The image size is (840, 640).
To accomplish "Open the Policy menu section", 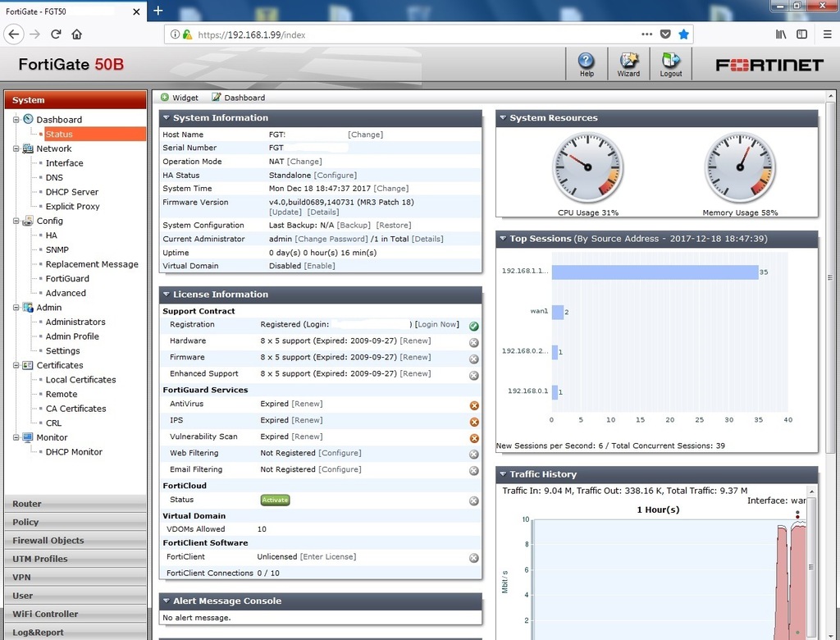I will click(75, 522).
